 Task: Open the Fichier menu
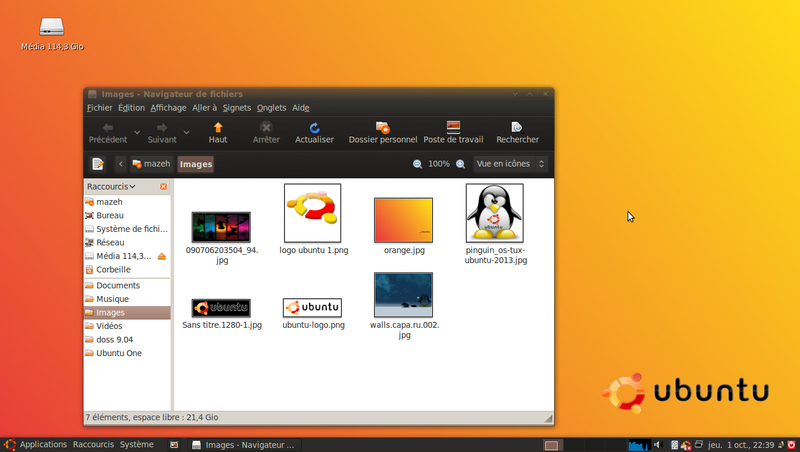point(99,108)
